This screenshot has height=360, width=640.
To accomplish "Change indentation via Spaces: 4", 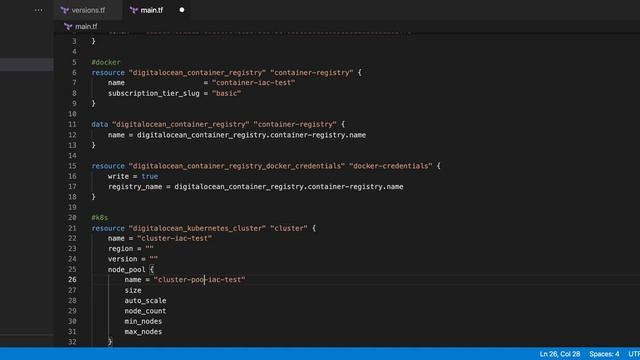I will pos(604,354).
